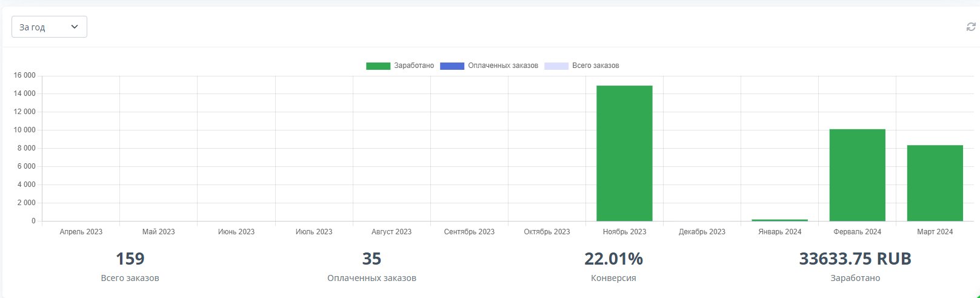Click the 33633.75 RUB earned value

tap(855, 259)
